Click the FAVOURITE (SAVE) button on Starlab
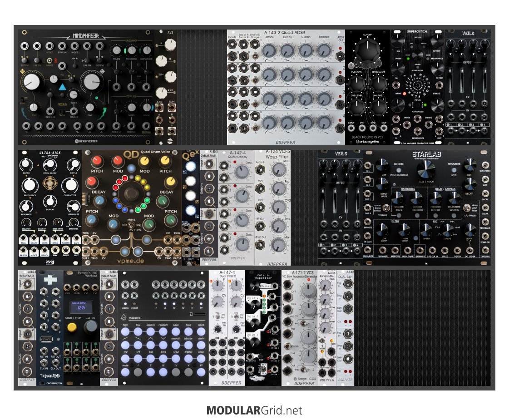This screenshot has height=420, width=509. pyautogui.click(x=454, y=169)
